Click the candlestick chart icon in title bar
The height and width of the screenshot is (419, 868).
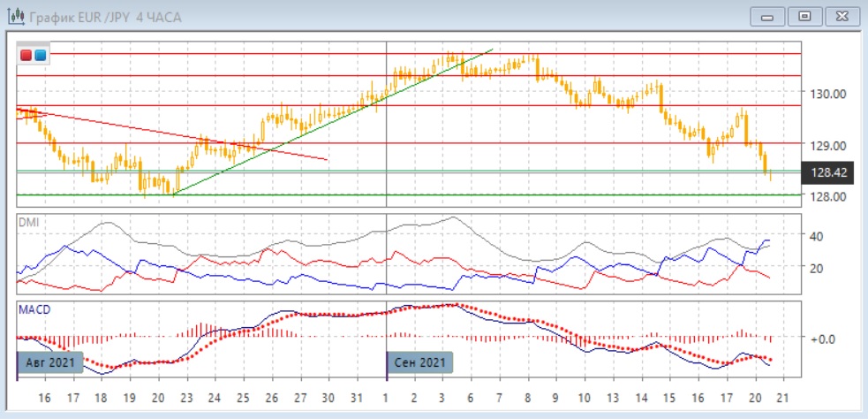(15, 17)
